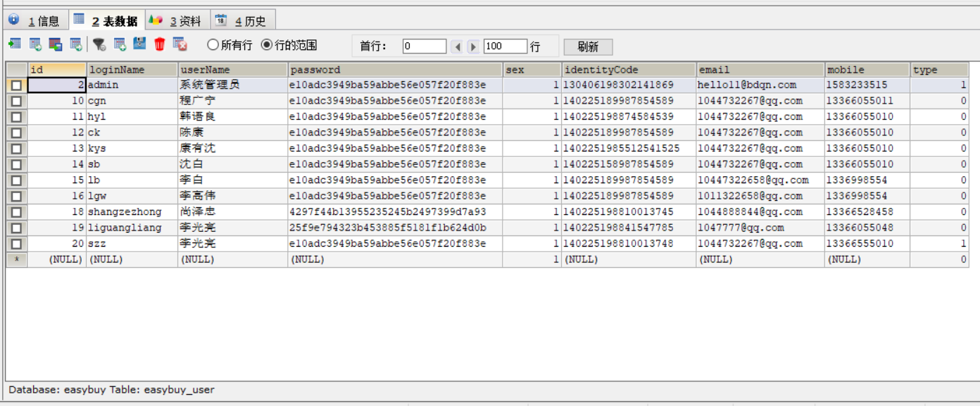Click the userName column header
The width and height of the screenshot is (980, 406).
pyautogui.click(x=233, y=70)
